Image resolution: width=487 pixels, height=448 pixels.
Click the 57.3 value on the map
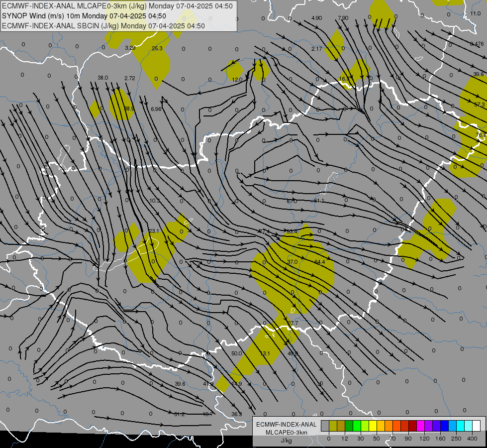(x=479, y=105)
